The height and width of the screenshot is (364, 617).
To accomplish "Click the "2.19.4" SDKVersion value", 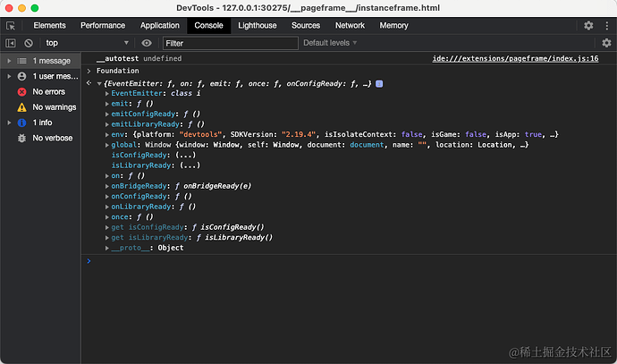I will [299, 134].
